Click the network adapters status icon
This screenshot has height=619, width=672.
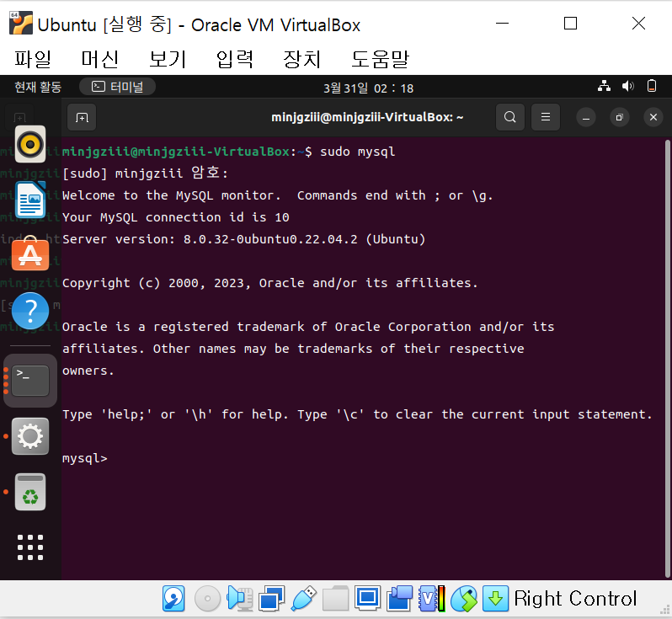coord(272,599)
